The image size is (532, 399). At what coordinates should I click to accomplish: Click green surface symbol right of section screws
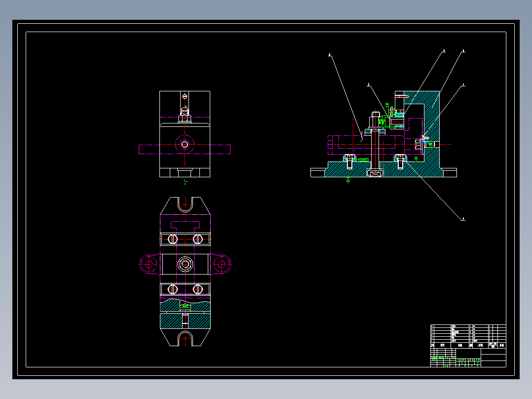click(x=417, y=159)
